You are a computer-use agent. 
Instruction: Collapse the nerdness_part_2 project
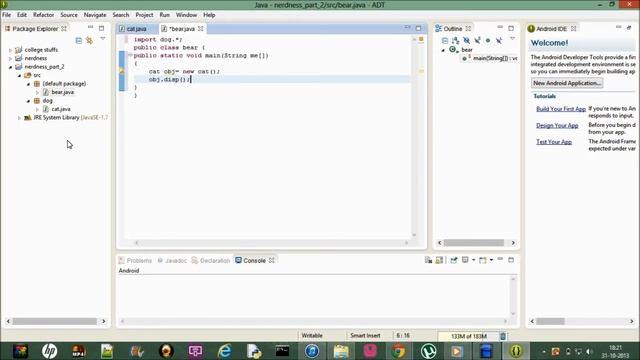[x=10, y=67]
